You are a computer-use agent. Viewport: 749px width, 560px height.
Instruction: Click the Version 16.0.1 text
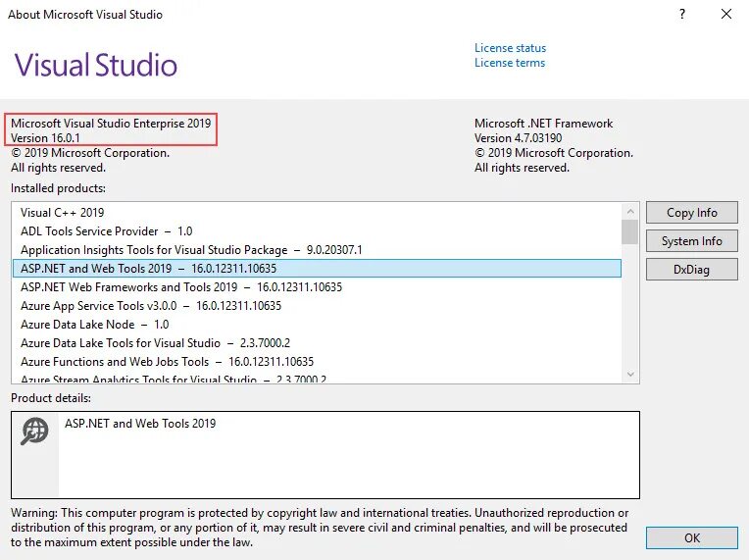[45, 138]
